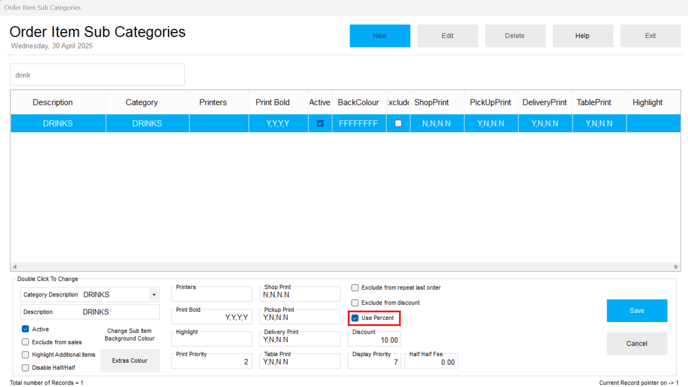
Task: Sort by Category column header
Action: tap(147, 102)
